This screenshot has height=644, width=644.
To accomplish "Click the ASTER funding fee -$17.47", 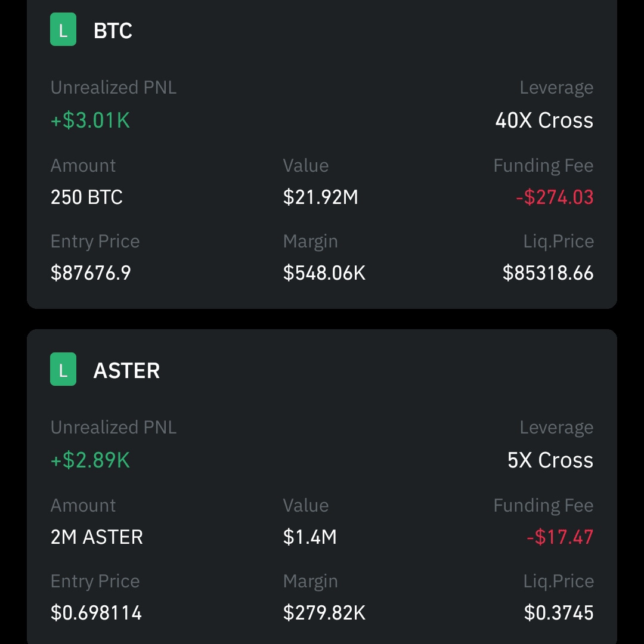I will pyautogui.click(x=560, y=537).
